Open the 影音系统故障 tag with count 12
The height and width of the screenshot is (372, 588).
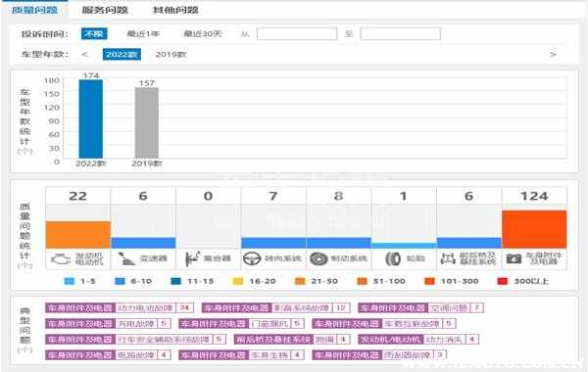(276, 308)
